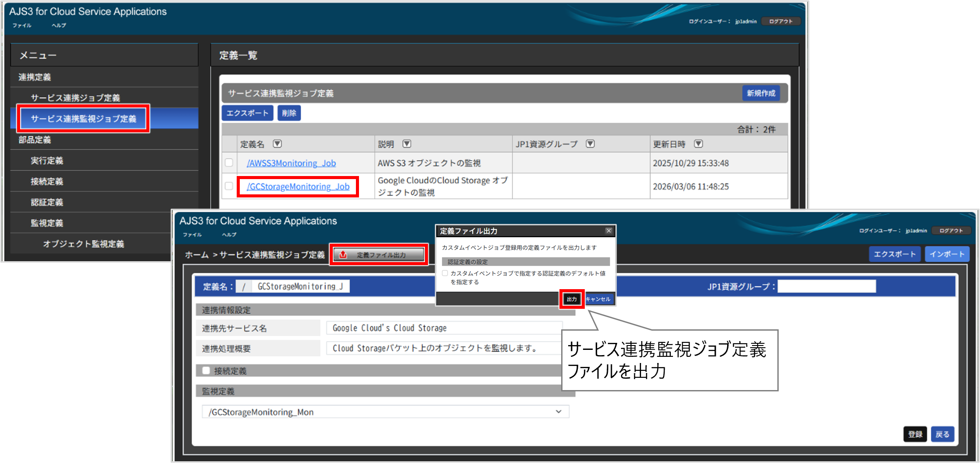Open the 説明 column filter dropdown
The image size is (980, 463).
coord(407,144)
